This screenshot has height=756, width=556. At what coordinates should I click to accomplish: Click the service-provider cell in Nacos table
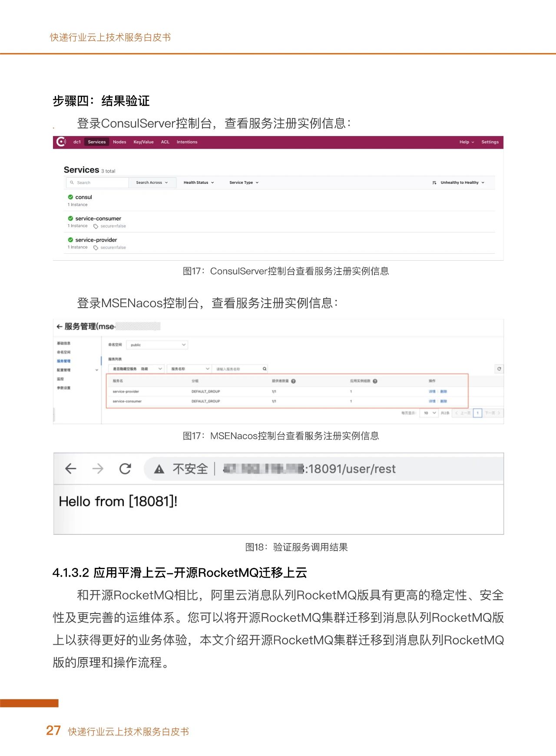pyautogui.click(x=126, y=391)
